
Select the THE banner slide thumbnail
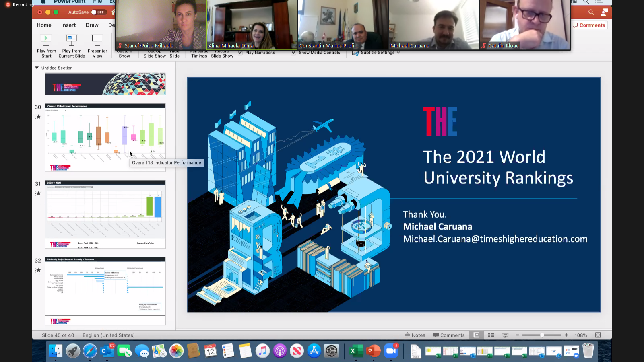[105, 84]
